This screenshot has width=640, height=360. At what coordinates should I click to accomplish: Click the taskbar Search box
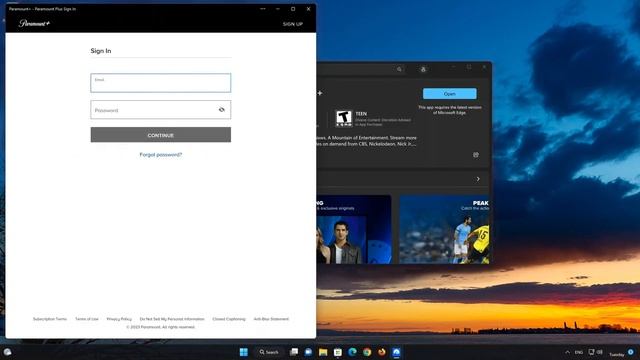269,352
